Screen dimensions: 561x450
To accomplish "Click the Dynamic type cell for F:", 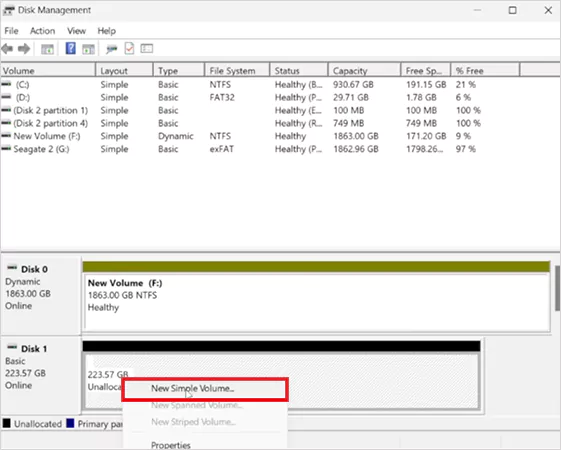I will [x=175, y=136].
